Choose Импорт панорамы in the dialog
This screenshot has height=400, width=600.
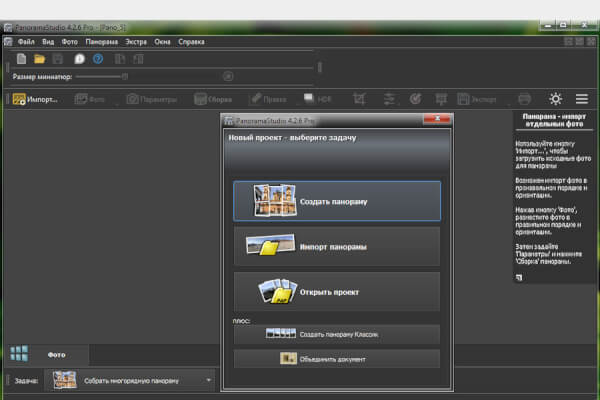click(x=337, y=247)
